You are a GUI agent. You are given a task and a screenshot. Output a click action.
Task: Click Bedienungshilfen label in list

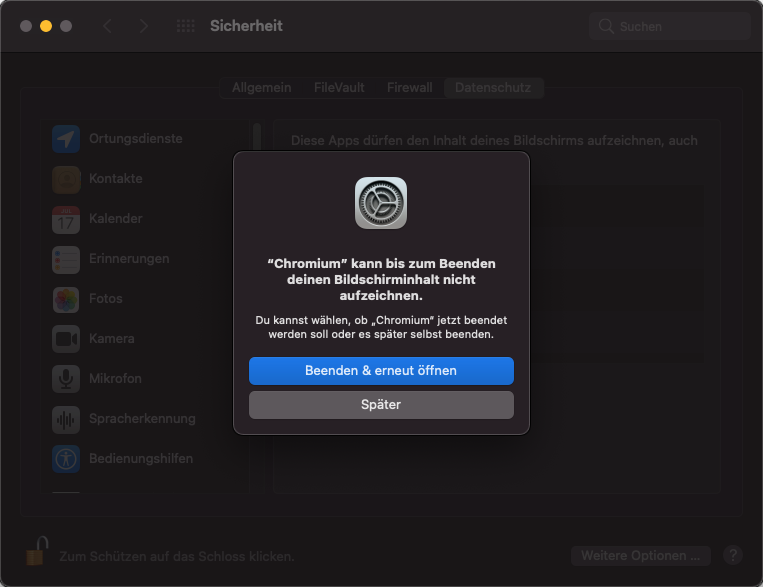point(141,459)
